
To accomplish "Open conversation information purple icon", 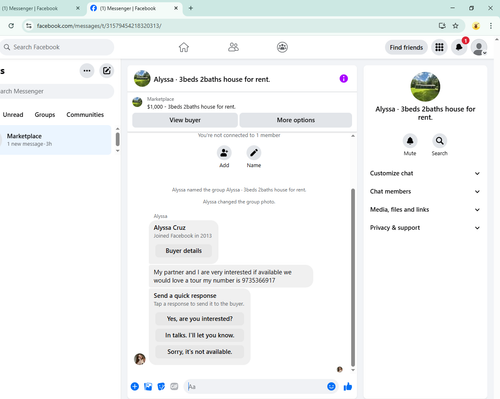I will tap(344, 79).
